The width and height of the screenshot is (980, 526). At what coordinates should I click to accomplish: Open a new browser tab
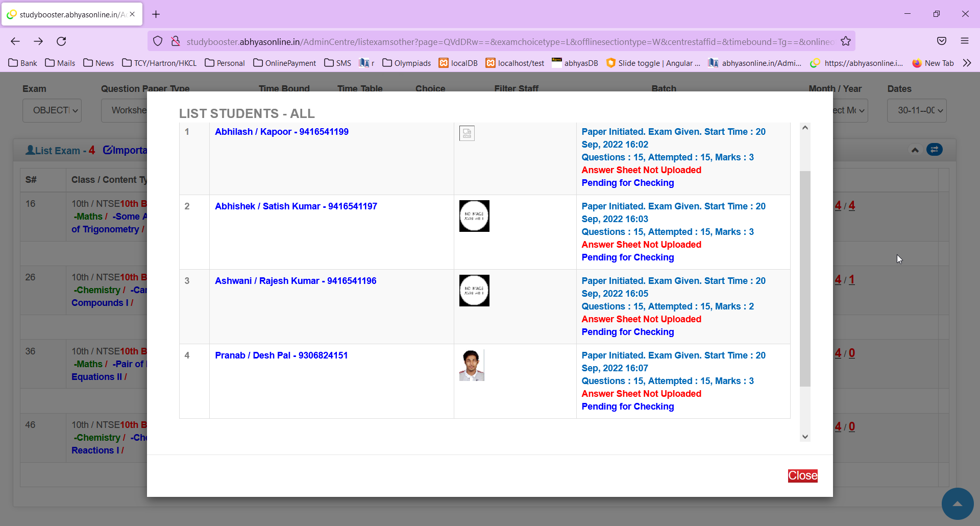point(156,14)
